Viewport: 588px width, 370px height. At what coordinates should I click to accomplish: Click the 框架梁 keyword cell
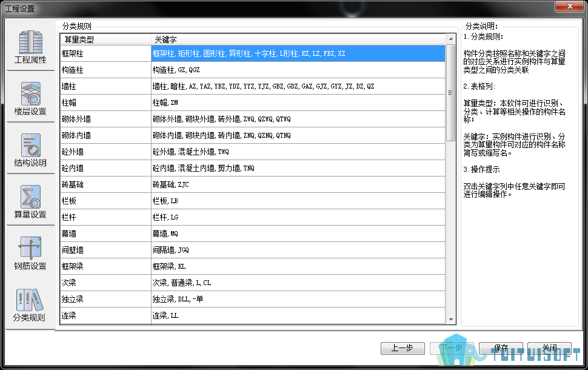point(298,266)
